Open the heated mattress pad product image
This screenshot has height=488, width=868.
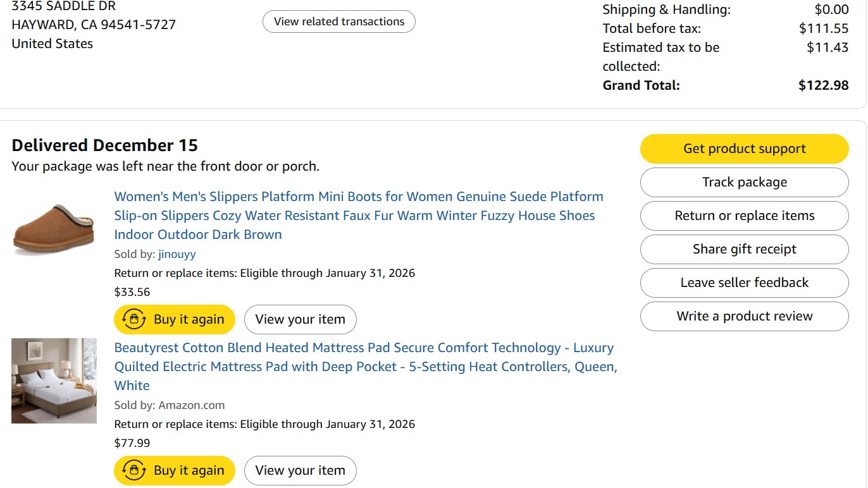[54, 381]
